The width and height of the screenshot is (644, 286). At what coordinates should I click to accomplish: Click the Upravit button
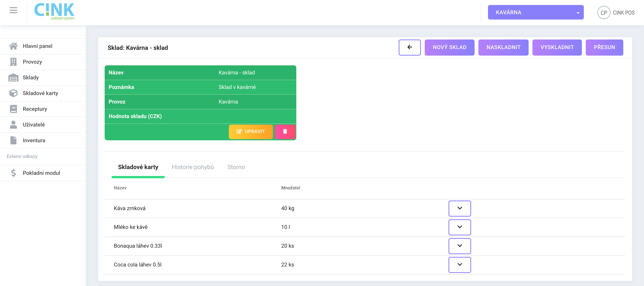tap(251, 131)
